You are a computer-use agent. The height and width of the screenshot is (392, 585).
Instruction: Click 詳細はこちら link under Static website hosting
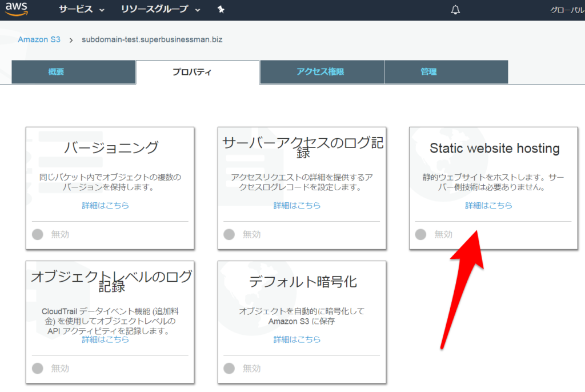point(489,205)
